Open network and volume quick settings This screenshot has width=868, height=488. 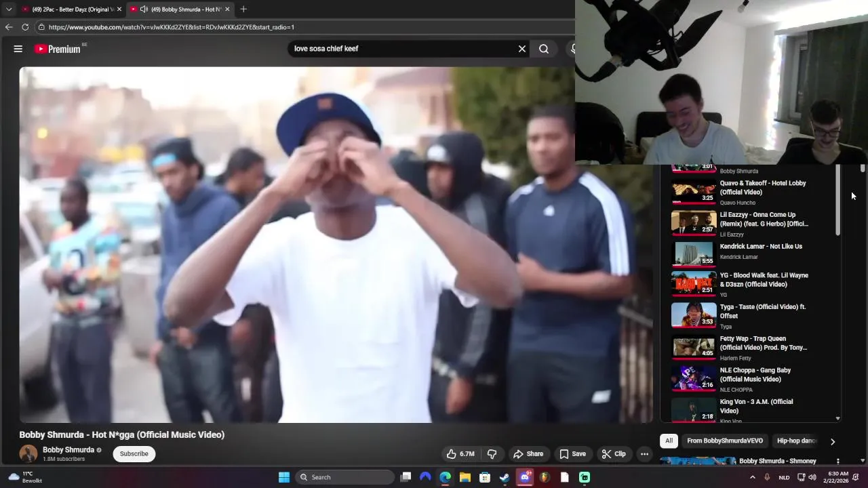pos(808,477)
